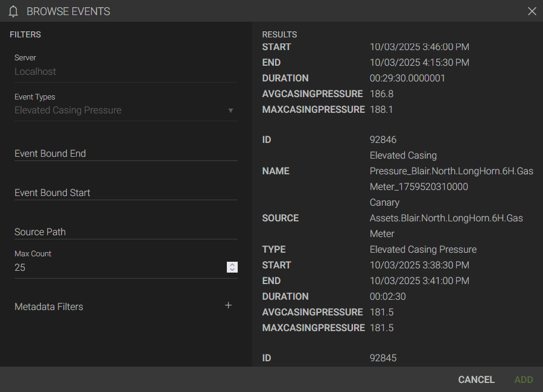Focus the Event Bound Start field
The image size is (543, 392).
pos(125,192)
